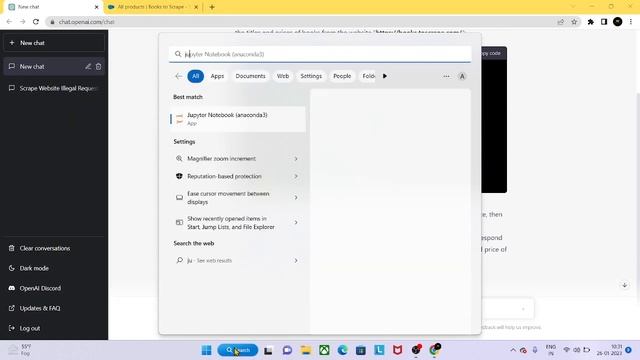Open Chrome three-dot menu
The image size is (640, 360).
point(631,22)
